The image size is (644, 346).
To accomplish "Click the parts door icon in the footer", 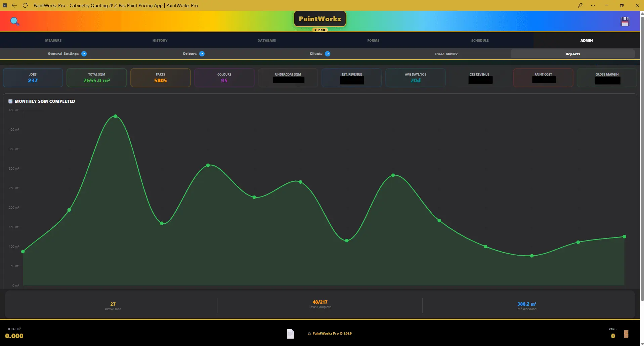I will point(626,334).
